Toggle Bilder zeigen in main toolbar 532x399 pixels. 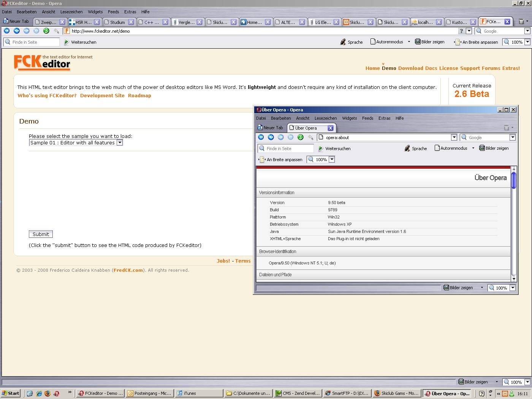pyautogui.click(x=429, y=42)
